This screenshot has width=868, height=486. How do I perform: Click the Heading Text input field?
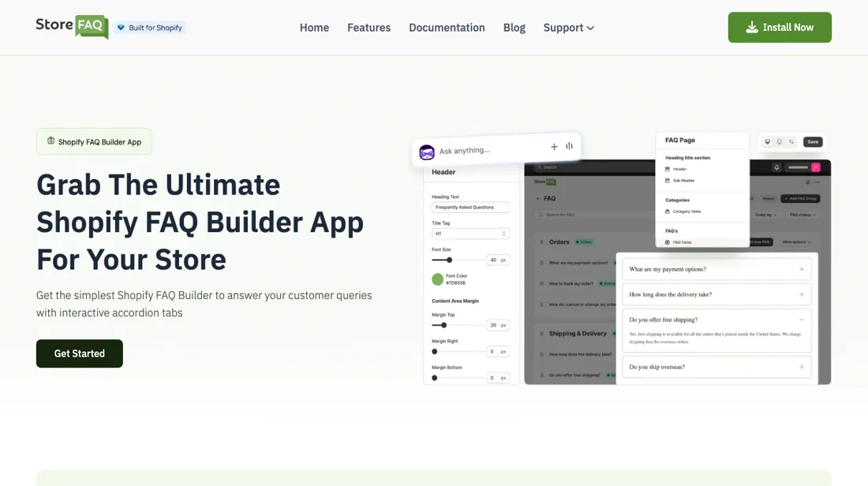point(470,207)
